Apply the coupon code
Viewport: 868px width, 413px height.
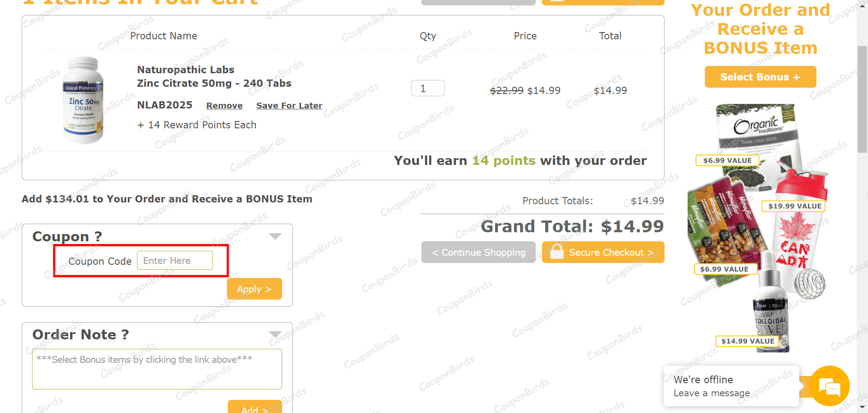point(254,289)
